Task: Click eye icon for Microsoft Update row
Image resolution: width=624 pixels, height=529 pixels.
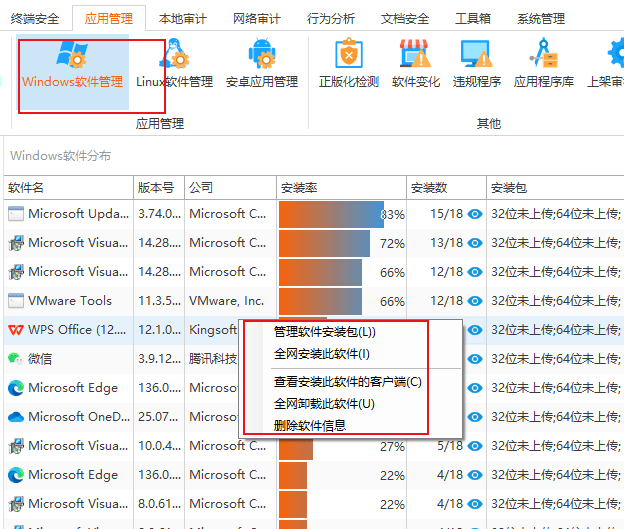Action: [x=475, y=214]
